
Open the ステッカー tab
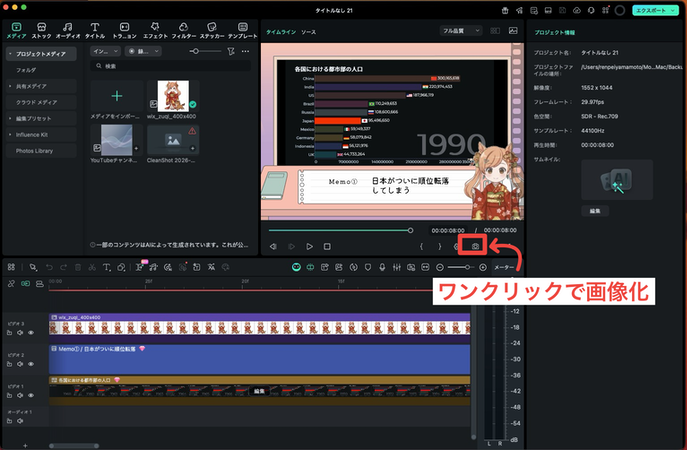[212, 31]
